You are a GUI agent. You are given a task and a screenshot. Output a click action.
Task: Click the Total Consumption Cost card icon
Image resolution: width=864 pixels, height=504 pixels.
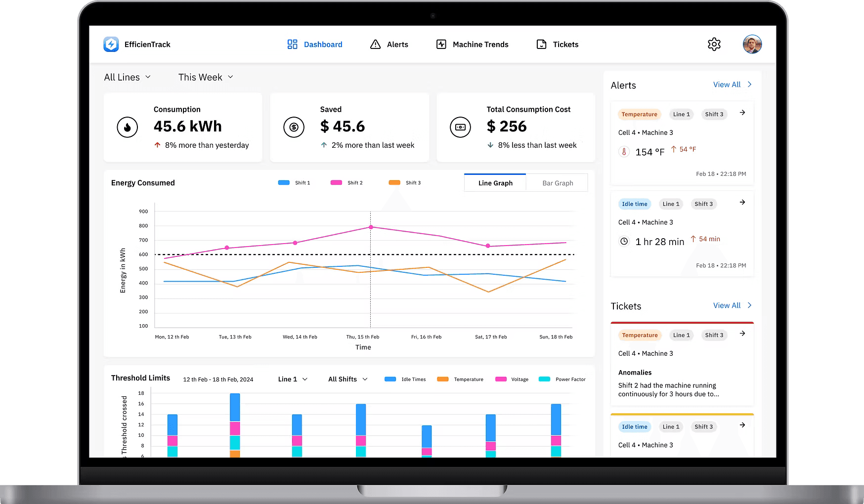[460, 127]
